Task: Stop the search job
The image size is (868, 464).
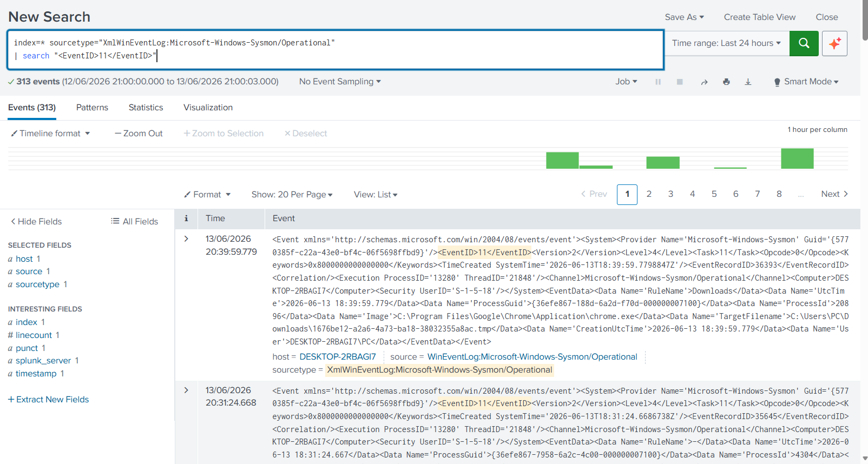Action: tap(680, 82)
